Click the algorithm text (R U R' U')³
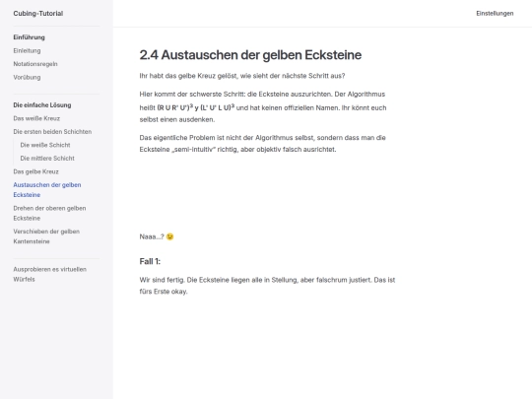 pyautogui.click(x=175, y=107)
